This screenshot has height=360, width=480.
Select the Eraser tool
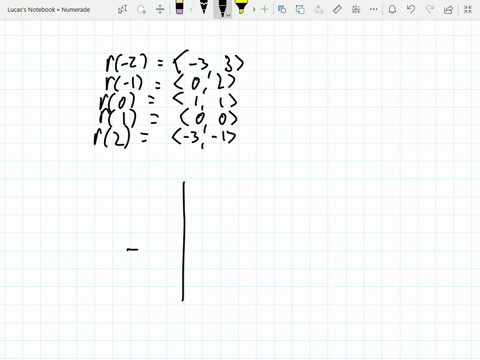pyautogui.click(x=179, y=8)
